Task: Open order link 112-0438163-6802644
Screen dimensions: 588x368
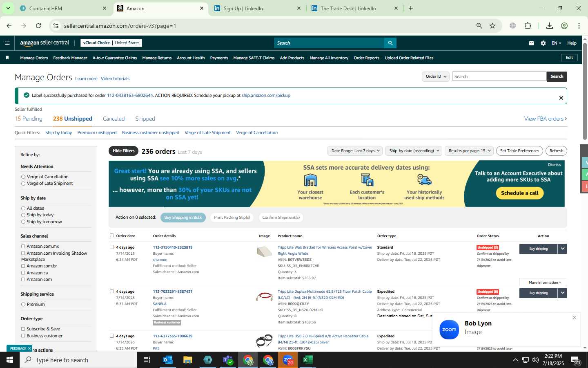Action: pos(130,95)
